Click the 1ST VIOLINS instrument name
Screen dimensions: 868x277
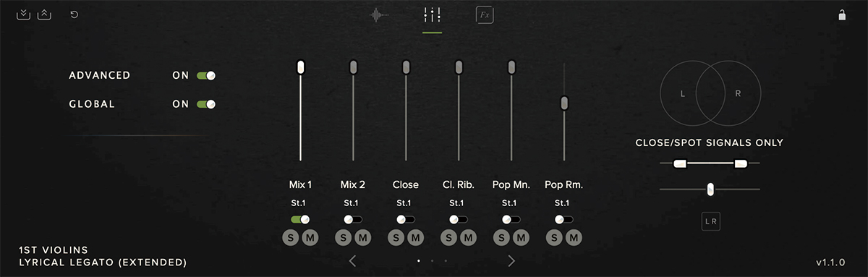[54, 250]
